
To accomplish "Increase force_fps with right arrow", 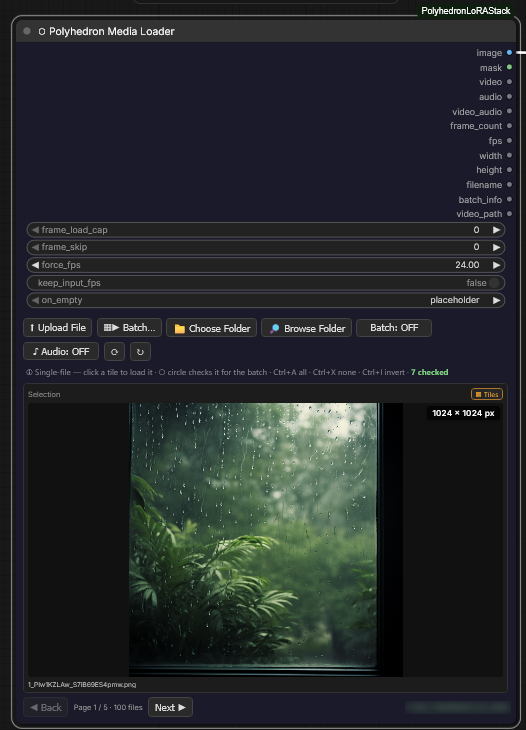I will [497, 265].
